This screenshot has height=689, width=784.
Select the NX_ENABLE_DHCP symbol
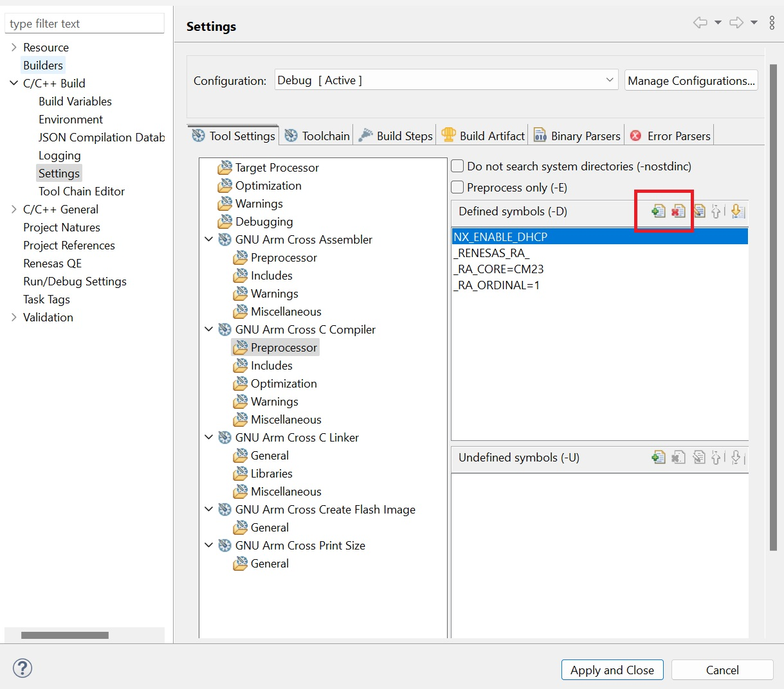(x=599, y=237)
